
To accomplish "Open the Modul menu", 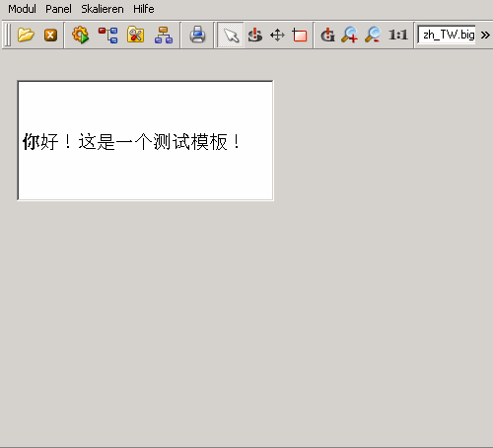I will (x=22, y=9).
